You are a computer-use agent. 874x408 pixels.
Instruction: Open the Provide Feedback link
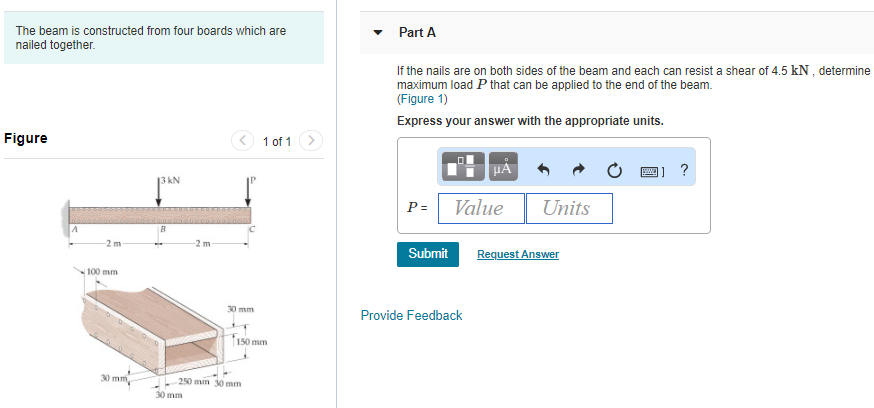[x=411, y=315]
